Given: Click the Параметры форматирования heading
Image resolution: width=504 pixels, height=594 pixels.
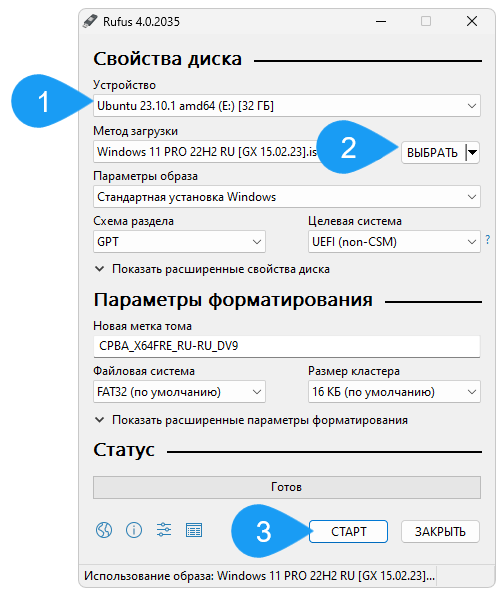Looking at the screenshot, I should click(233, 300).
